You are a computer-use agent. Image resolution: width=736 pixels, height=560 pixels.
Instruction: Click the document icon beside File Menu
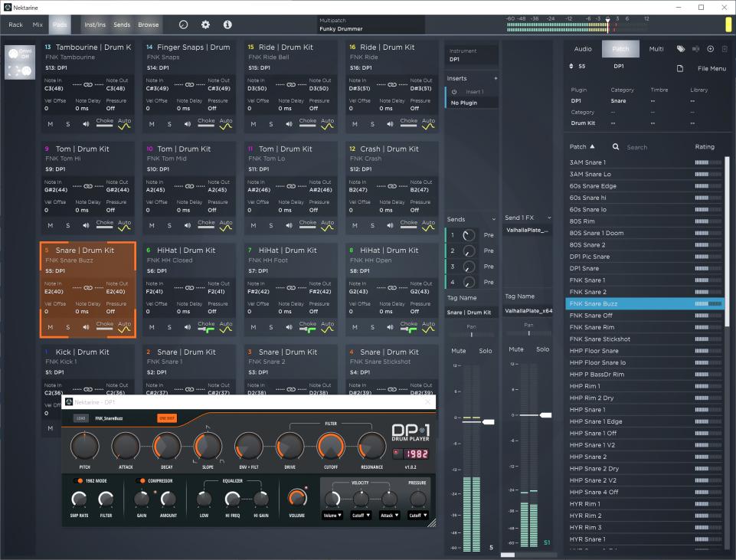point(679,68)
